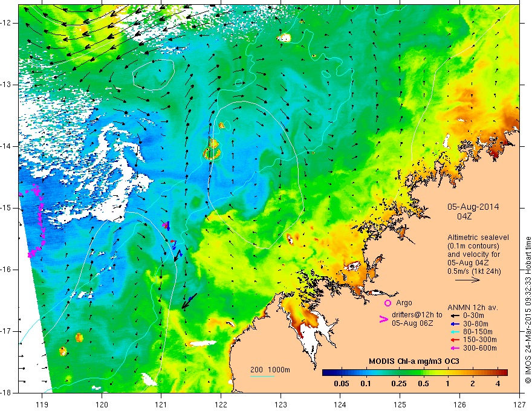Viewport: 532px width, 411px height.
Task: Click the longitude axis label 125
Action: coord(400,404)
